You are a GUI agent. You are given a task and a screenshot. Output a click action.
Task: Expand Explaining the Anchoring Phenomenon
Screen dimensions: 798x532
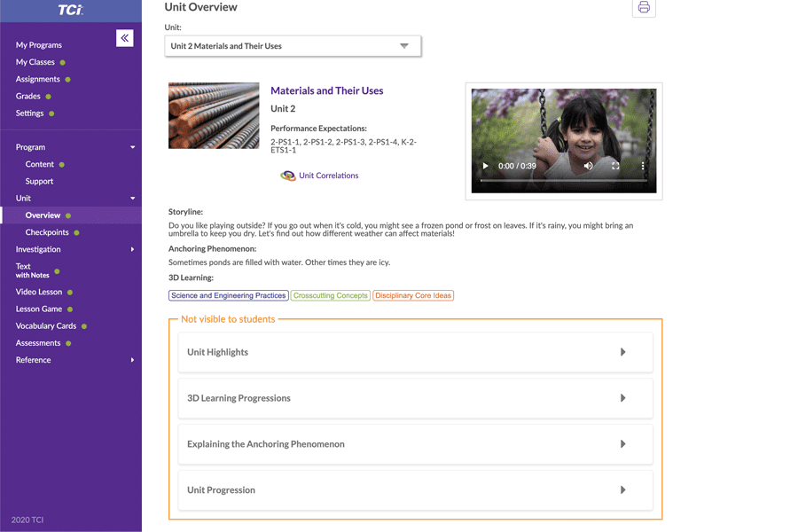pos(415,444)
